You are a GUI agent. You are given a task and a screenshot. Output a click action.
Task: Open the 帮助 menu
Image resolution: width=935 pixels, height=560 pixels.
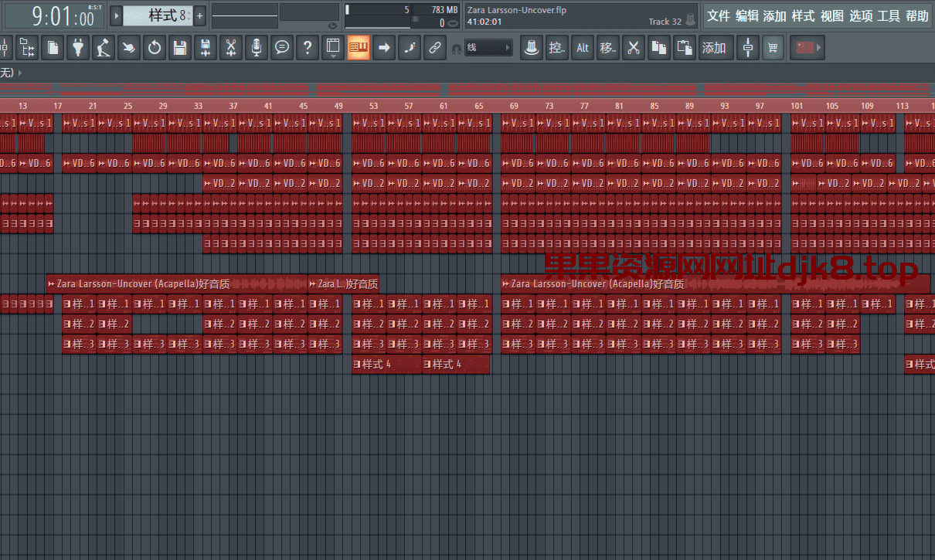click(916, 16)
